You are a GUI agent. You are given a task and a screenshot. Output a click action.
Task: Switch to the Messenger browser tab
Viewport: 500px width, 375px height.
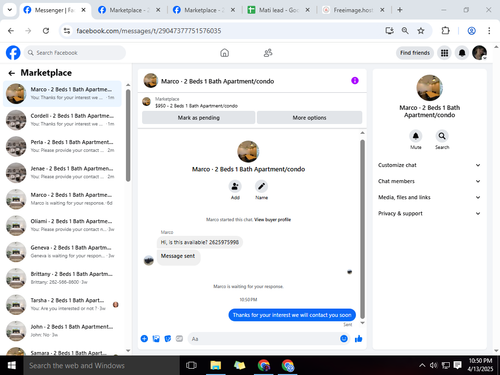[x=55, y=10]
